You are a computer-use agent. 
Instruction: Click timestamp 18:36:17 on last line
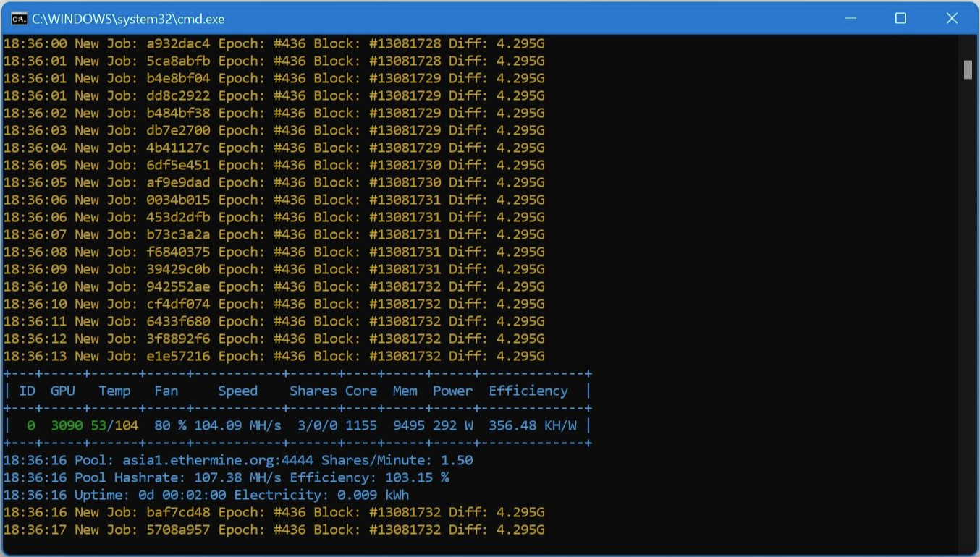(x=35, y=530)
